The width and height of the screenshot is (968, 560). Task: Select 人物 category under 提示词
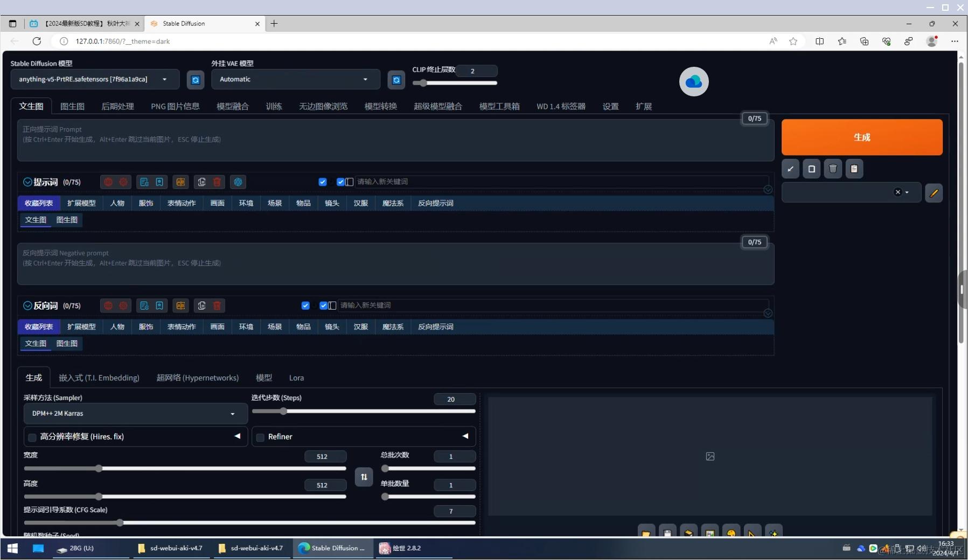tap(117, 204)
